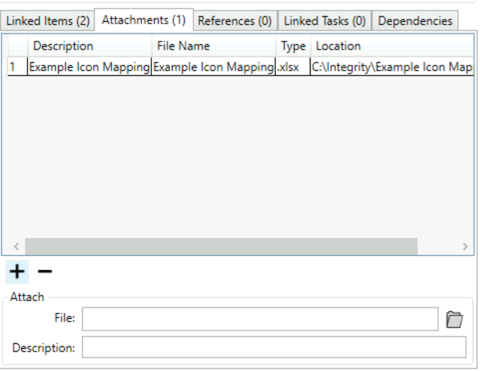480x371 pixels.
Task: Switch to the Linked Items (2) tab
Action: tap(48, 21)
